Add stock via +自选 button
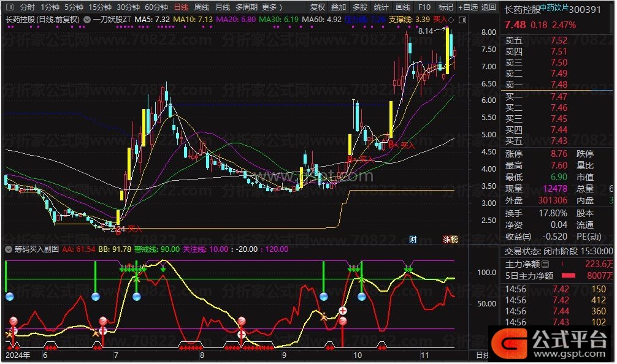Viewport: 617px width, 364px height. [467, 7]
